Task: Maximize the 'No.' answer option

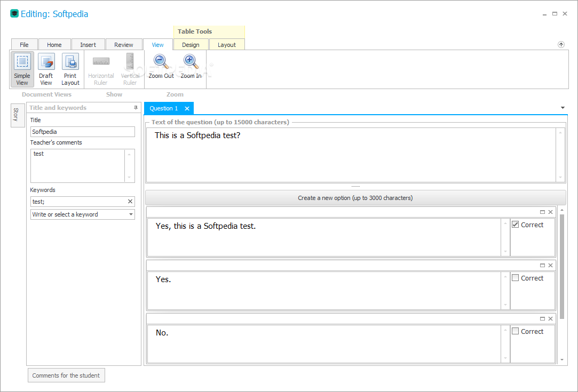Action: pos(542,319)
